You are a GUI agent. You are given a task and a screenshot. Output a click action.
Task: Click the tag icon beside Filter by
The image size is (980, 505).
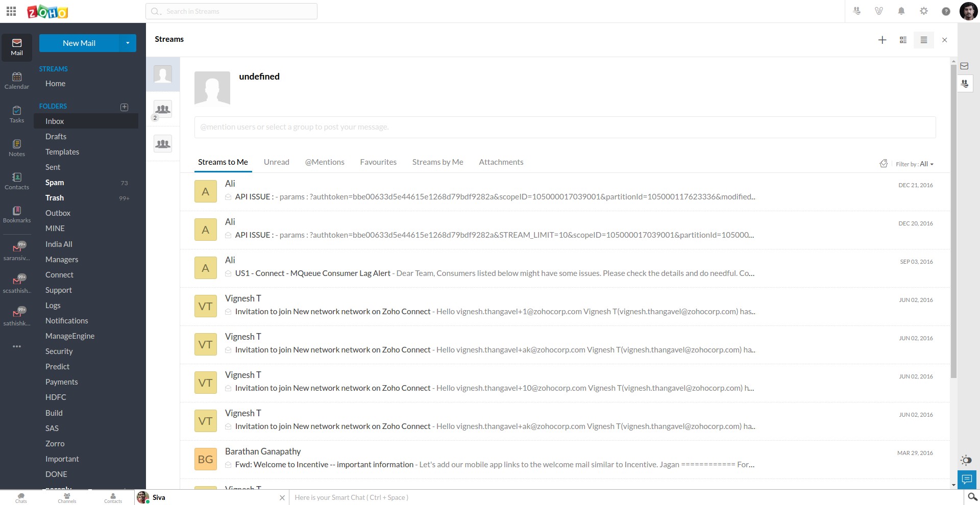pos(884,164)
